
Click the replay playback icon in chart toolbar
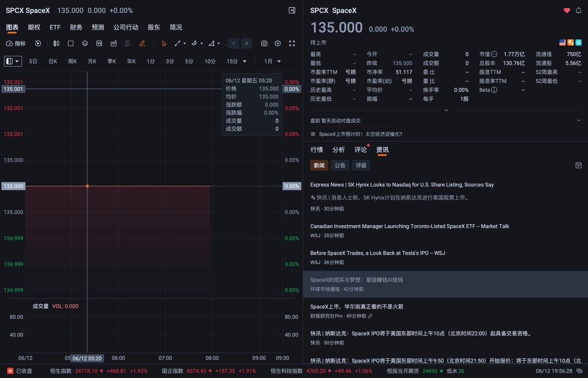(x=38, y=44)
